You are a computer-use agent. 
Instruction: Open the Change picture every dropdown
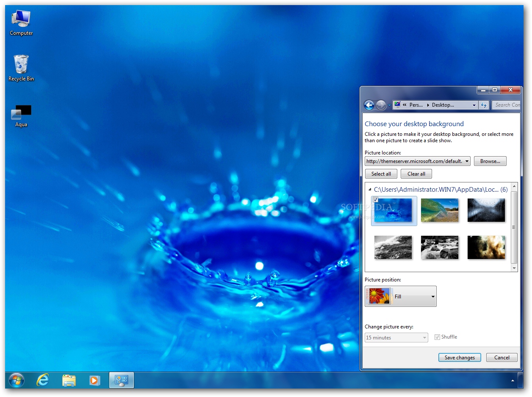point(396,337)
